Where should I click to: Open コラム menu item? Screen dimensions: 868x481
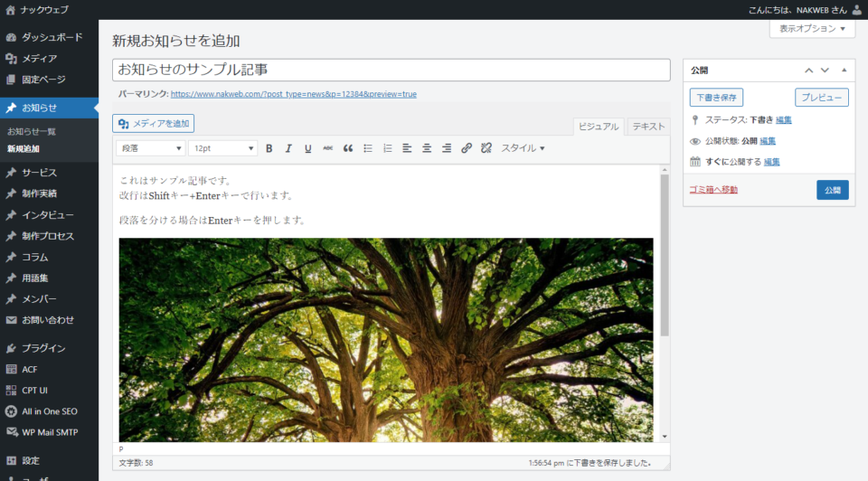49,257
